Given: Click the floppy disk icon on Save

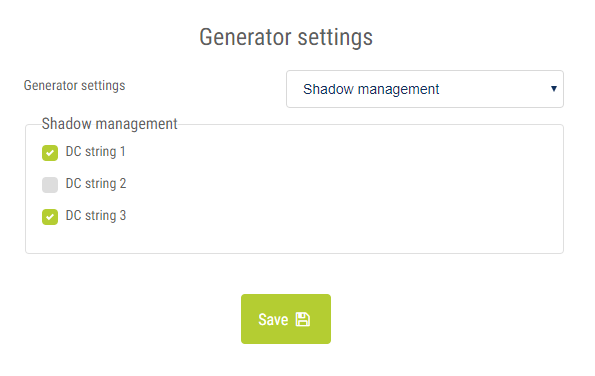Looking at the screenshot, I should [303, 319].
